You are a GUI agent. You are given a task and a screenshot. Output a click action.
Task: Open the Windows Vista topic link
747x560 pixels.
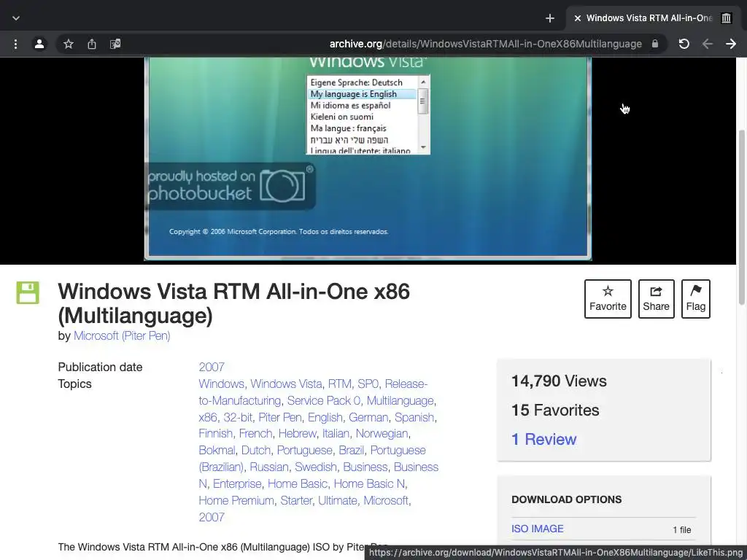click(x=286, y=384)
